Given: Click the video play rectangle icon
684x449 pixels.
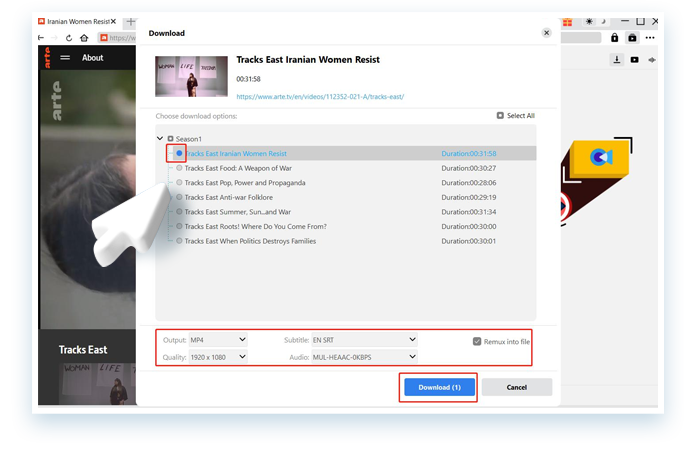Looking at the screenshot, I should [x=634, y=60].
